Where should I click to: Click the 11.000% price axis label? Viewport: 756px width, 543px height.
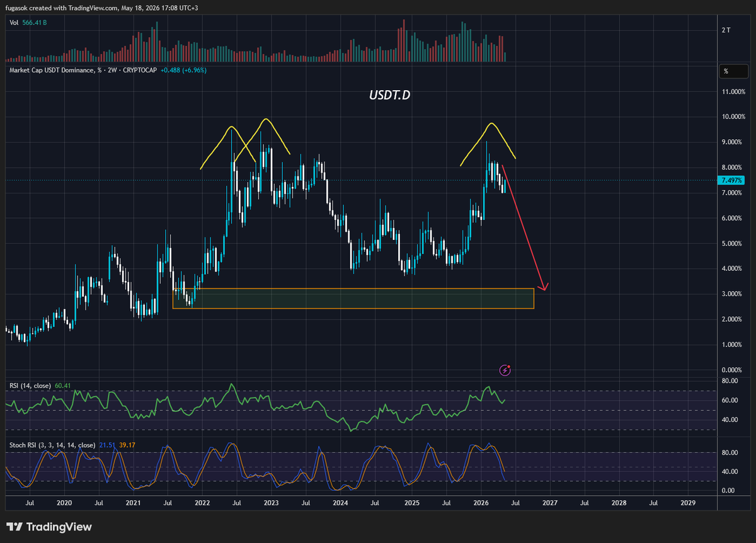point(733,92)
